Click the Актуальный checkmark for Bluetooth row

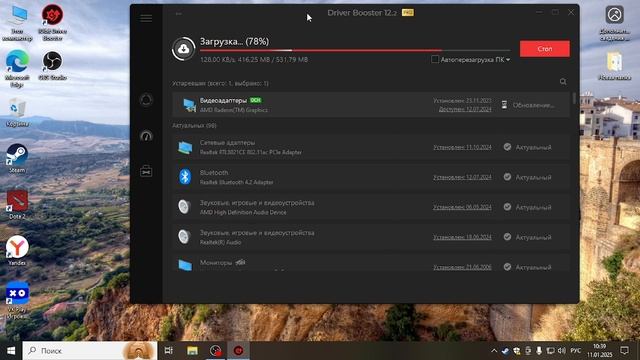coord(507,177)
